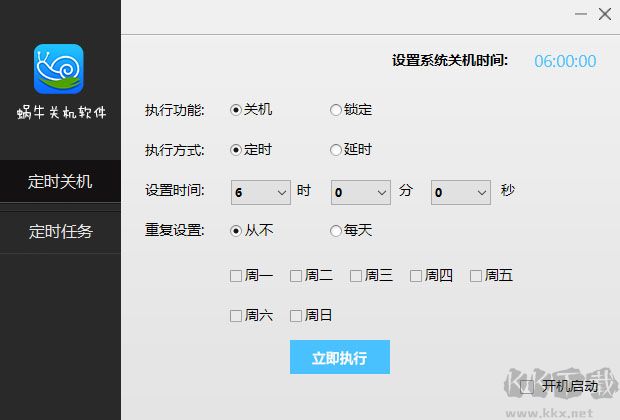Minimize the shutdown software window
Viewport: 620px width, 420px height.
580,14
